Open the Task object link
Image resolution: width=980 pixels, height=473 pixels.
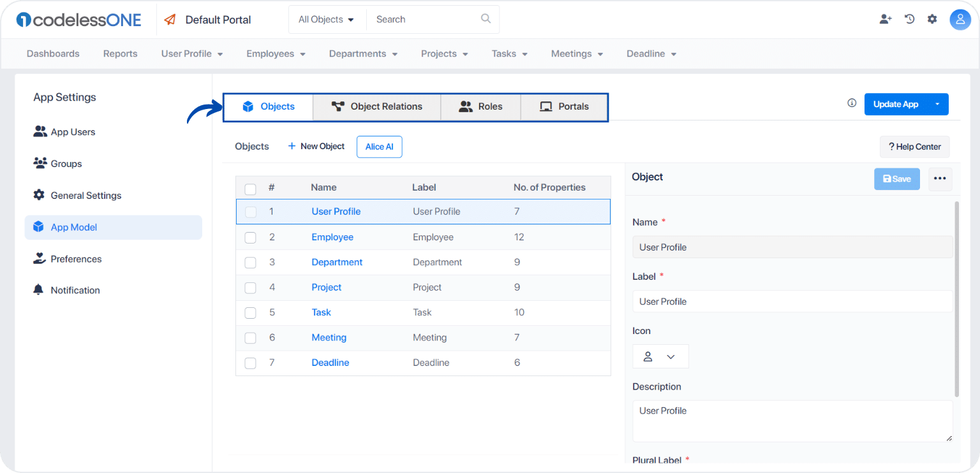coord(322,312)
